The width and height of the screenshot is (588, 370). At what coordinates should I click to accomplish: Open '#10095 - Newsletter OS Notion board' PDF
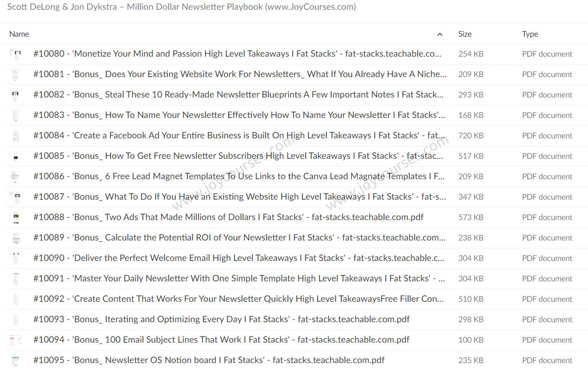click(209, 360)
